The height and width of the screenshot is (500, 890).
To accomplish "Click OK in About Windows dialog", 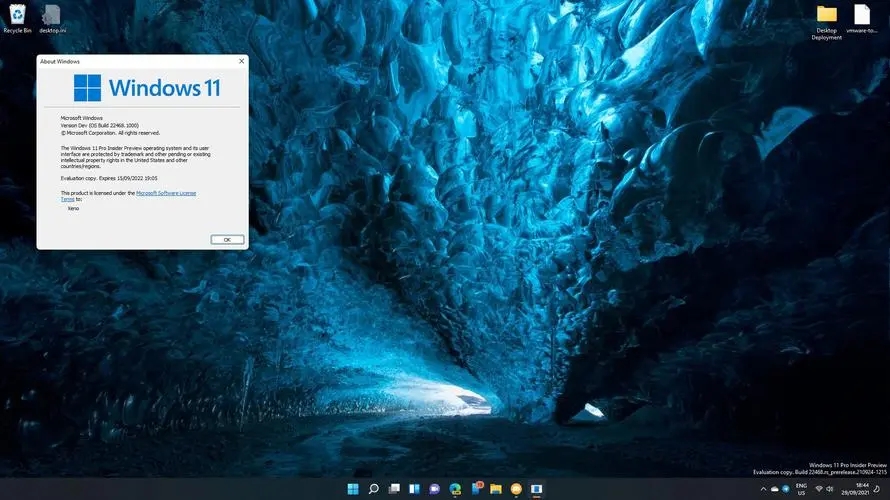I will [227, 240].
